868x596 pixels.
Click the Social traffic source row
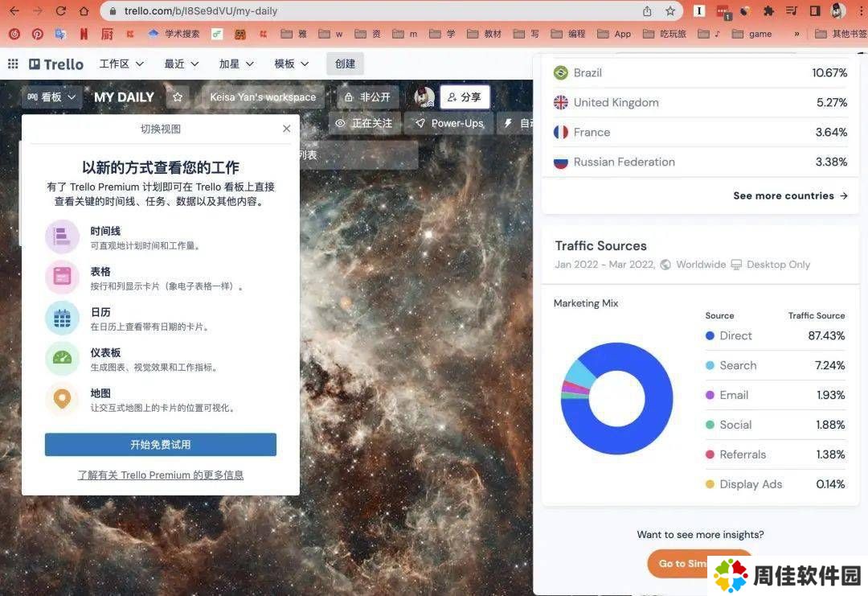click(775, 425)
